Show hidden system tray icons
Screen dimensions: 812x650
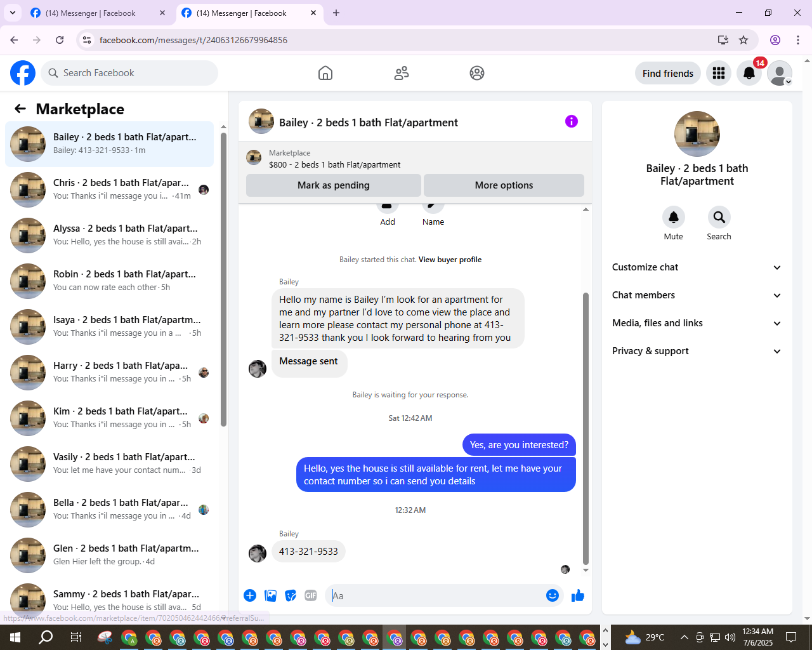click(x=684, y=637)
